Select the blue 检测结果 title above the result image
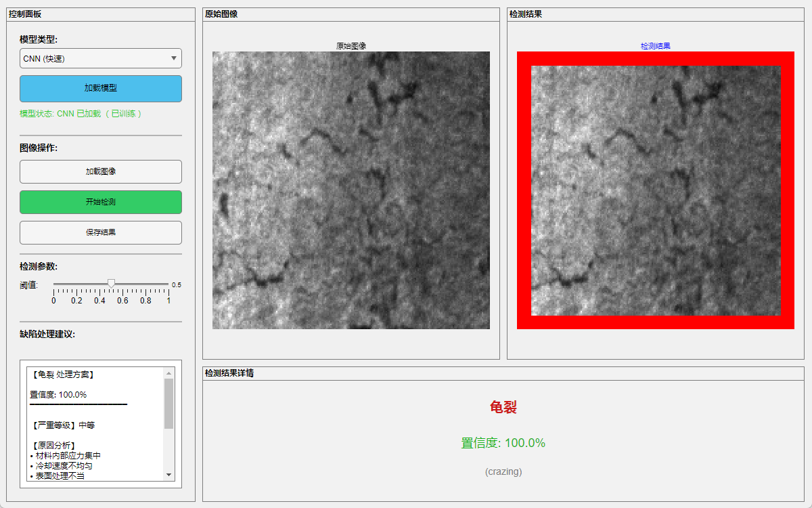This screenshot has width=812, height=508. [x=655, y=46]
